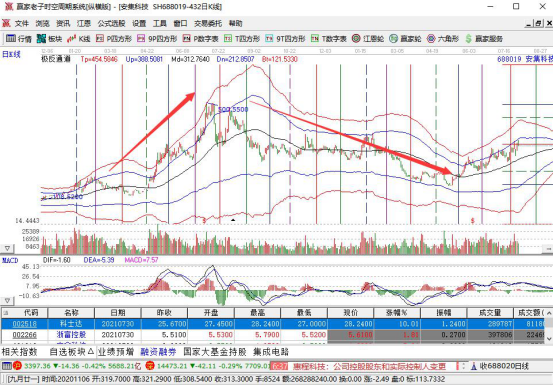Close the inner chart window
The height and width of the screenshot is (385, 554).
(549, 24)
